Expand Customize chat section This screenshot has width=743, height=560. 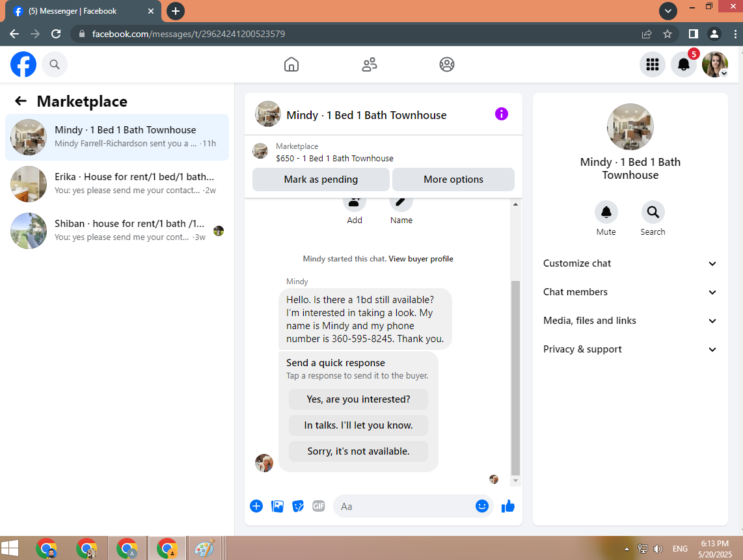[x=630, y=263]
